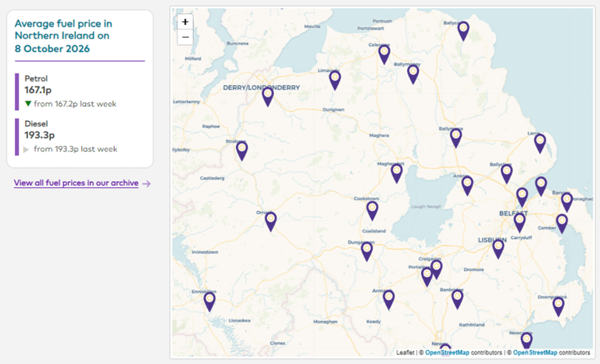
Task: Select the Portadown map marker
Action: click(x=427, y=277)
